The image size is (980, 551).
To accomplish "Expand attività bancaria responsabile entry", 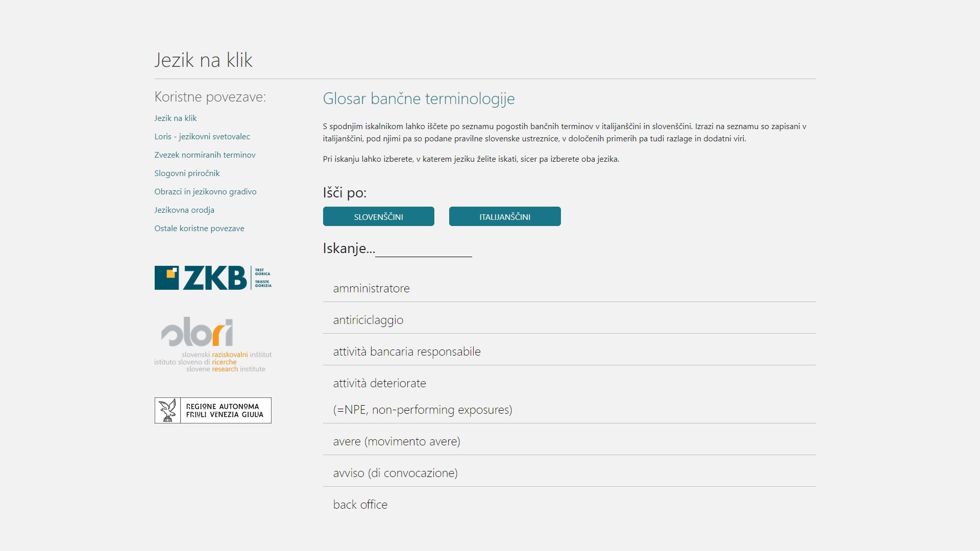I will click(x=406, y=352).
